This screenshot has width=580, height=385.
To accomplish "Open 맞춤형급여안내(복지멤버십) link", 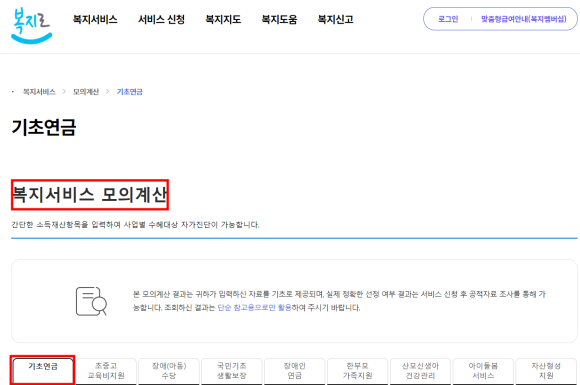I will coord(523,19).
